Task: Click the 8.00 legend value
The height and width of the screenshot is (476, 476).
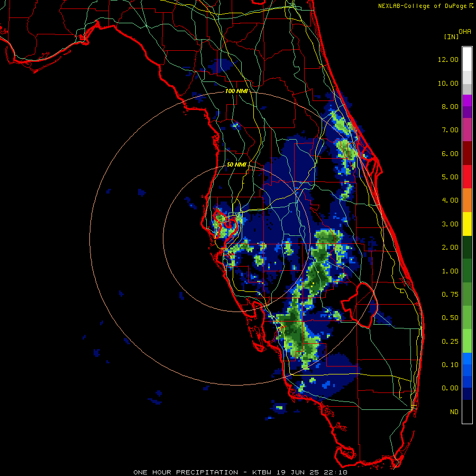Action: pyautogui.click(x=450, y=106)
